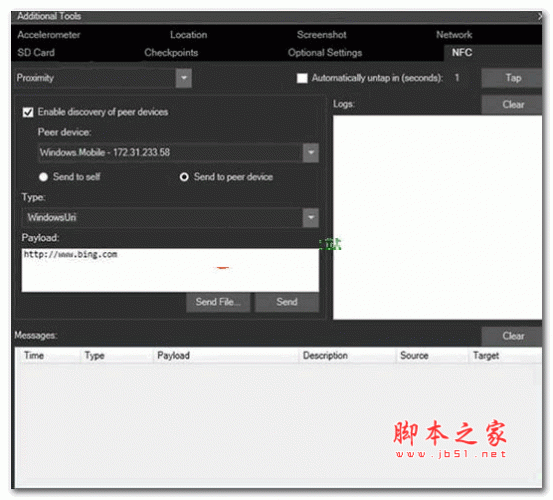This screenshot has width=553, height=500.
Task: Click the Payload text box
Action: pyautogui.click(x=170, y=270)
